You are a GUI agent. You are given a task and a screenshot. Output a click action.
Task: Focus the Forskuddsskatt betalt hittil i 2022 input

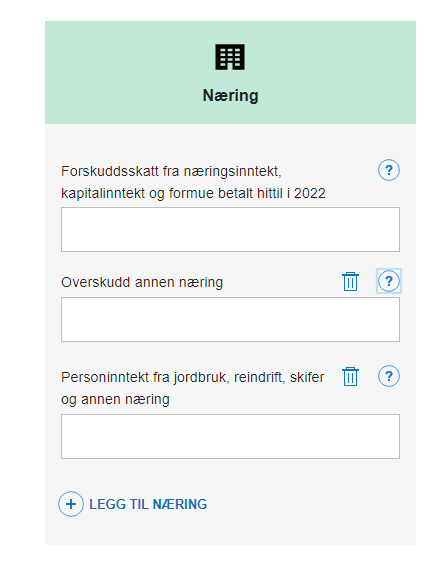point(230,229)
